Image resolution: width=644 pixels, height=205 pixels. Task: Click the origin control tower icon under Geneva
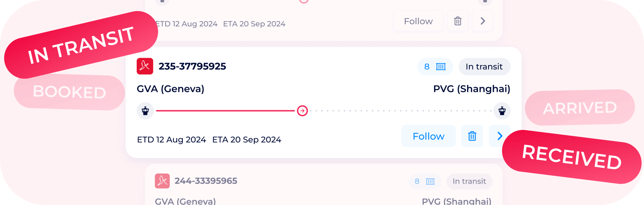pos(145,111)
